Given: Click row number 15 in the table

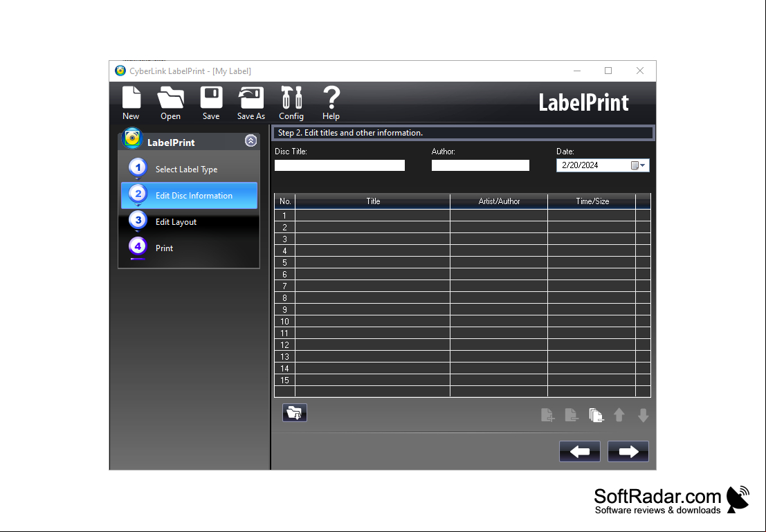Looking at the screenshot, I should coord(285,380).
